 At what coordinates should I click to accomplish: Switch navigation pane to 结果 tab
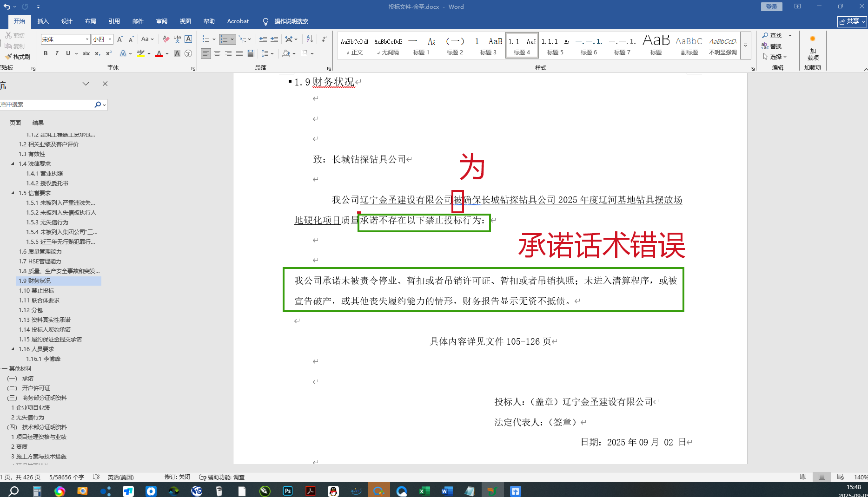pos(38,123)
